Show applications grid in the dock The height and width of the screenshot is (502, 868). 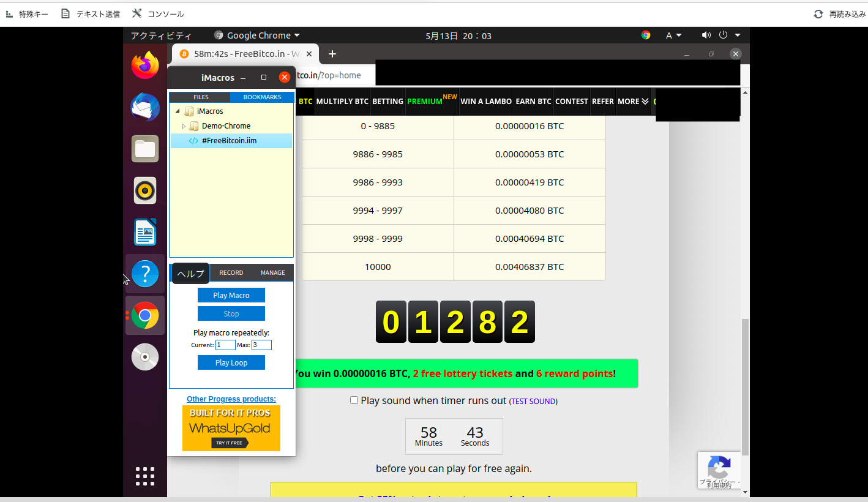[145, 476]
